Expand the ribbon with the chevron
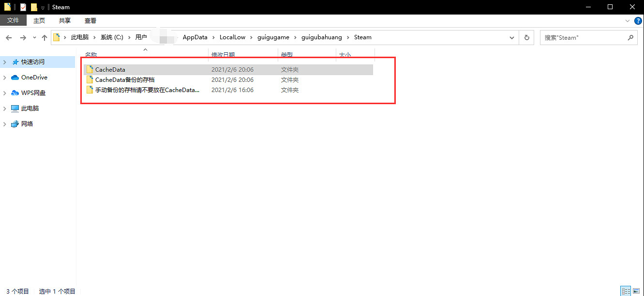This screenshot has height=296, width=644. pos(628,21)
